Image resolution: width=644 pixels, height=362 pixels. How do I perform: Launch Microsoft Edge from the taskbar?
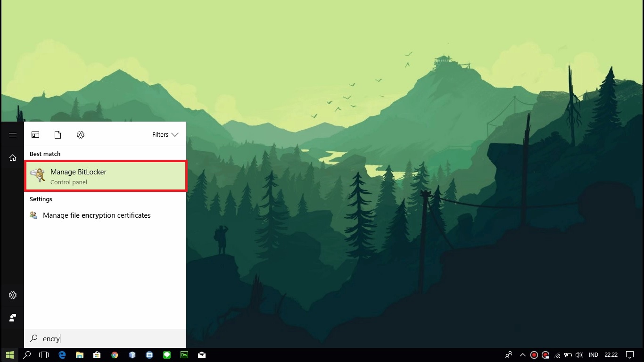tap(62, 355)
